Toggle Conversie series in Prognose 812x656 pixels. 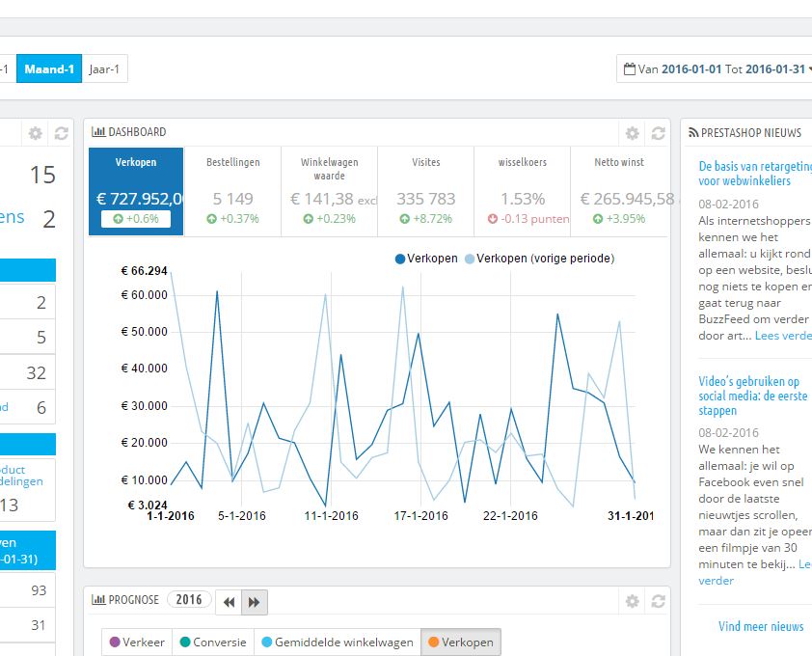[x=213, y=642]
